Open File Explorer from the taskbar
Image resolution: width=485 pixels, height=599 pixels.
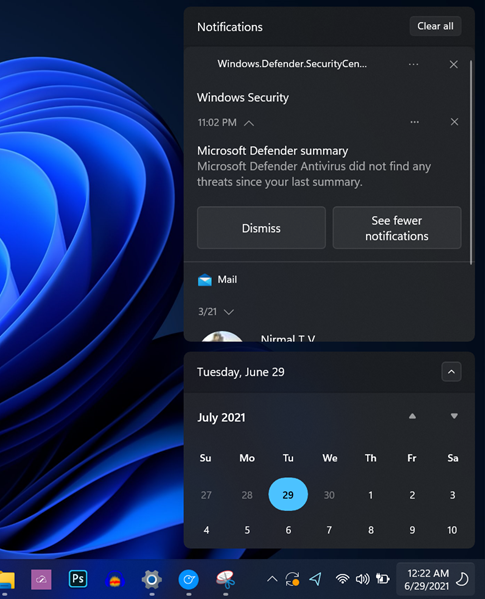tap(6, 580)
